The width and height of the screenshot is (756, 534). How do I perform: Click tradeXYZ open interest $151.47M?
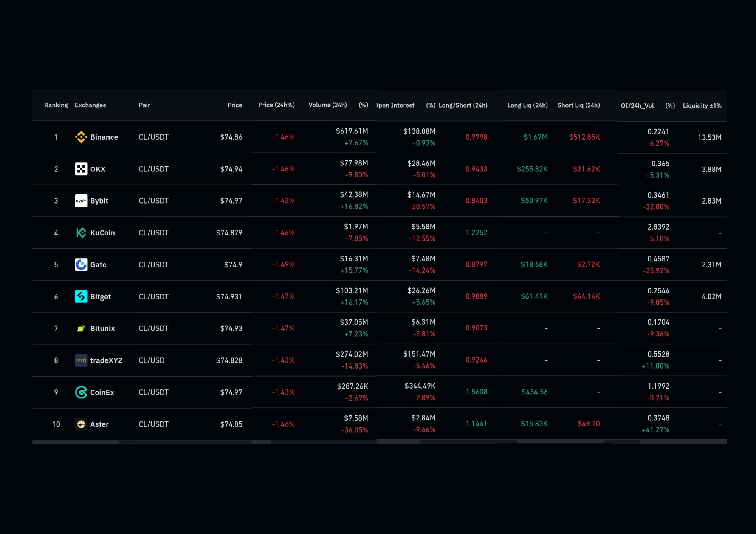419,354
